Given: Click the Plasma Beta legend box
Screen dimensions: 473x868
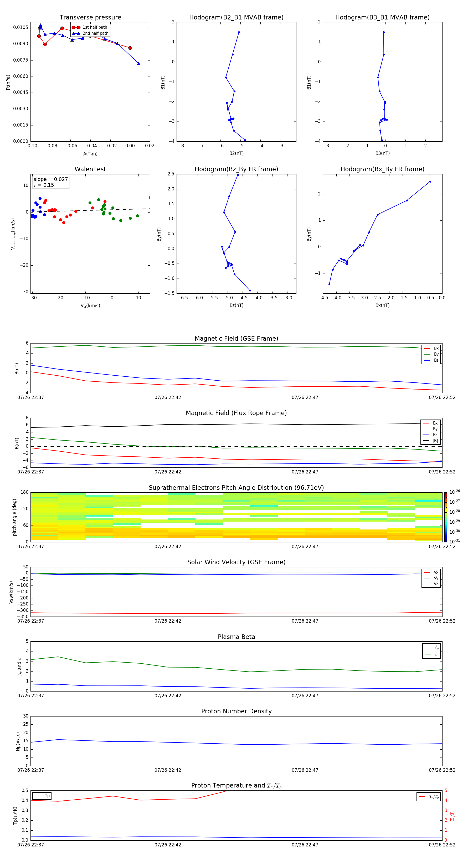Looking at the screenshot, I should 431,651.
